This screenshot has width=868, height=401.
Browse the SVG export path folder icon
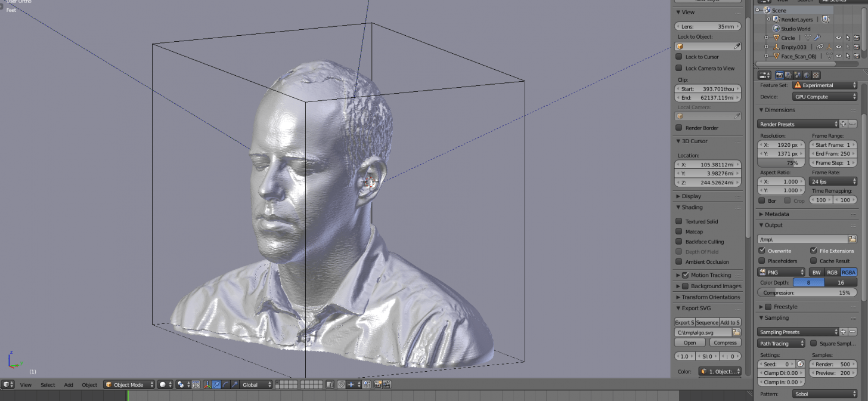tap(737, 332)
